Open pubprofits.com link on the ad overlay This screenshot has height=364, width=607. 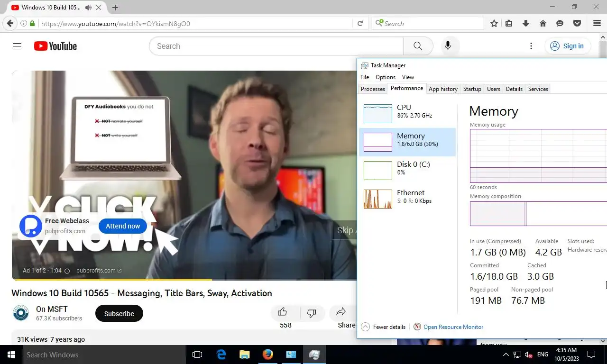pyautogui.click(x=99, y=271)
